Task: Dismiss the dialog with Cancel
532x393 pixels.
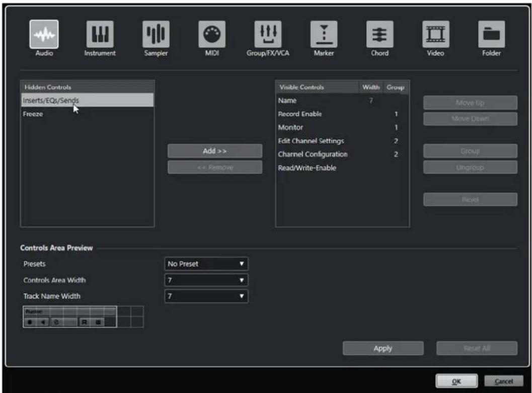Action: coord(504,381)
